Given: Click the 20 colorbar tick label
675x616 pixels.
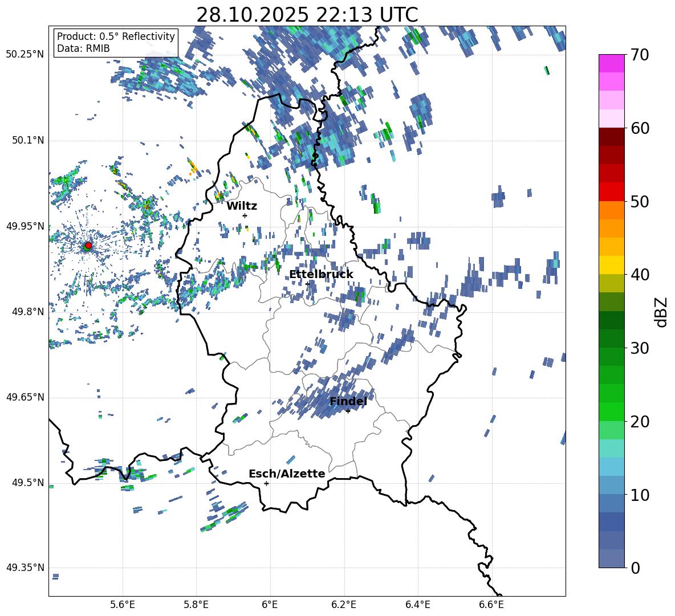Looking at the screenshot, I should 640,422.
